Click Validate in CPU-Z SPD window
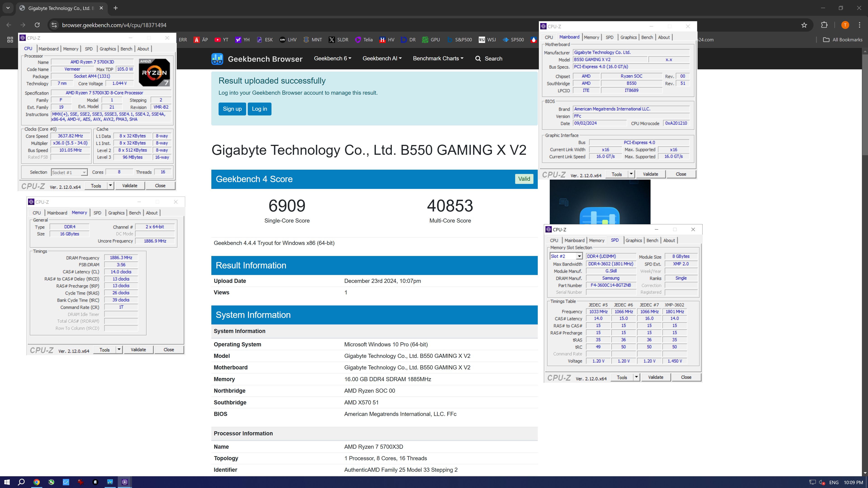Viewport: 868px width, 488px height. click(x=656, y=377)
